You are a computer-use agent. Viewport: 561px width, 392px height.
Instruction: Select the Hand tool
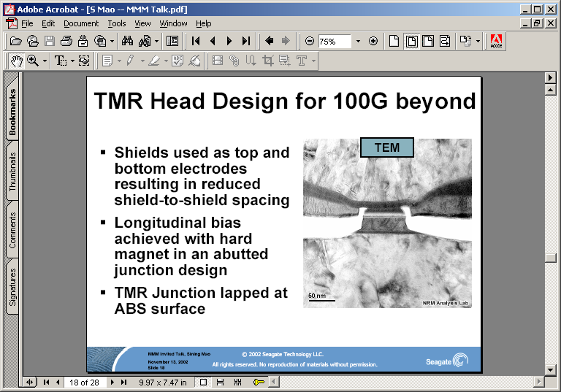[16, 61]
